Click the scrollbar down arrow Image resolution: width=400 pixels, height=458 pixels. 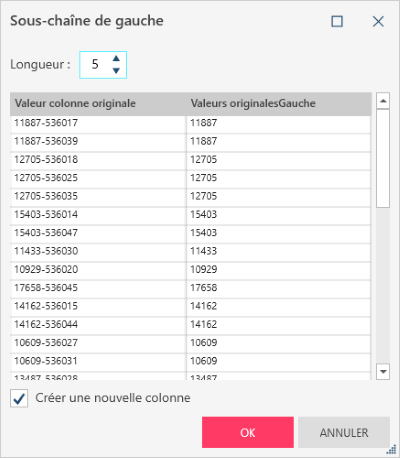click(x=383, y=371)
